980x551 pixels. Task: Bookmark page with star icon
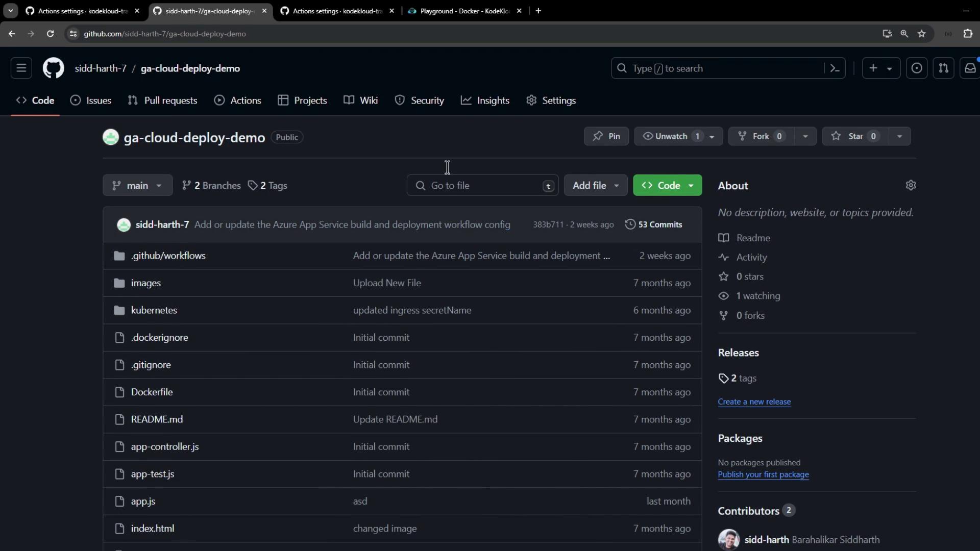click(x=921, y=34)
